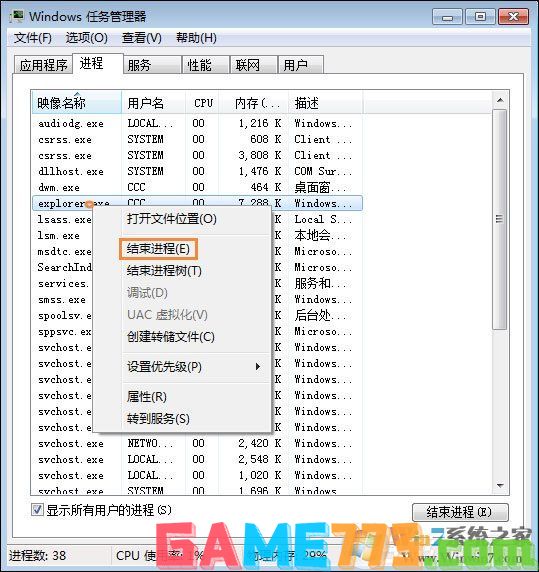Select the dwm.exe process row

[x=197, y=188]
